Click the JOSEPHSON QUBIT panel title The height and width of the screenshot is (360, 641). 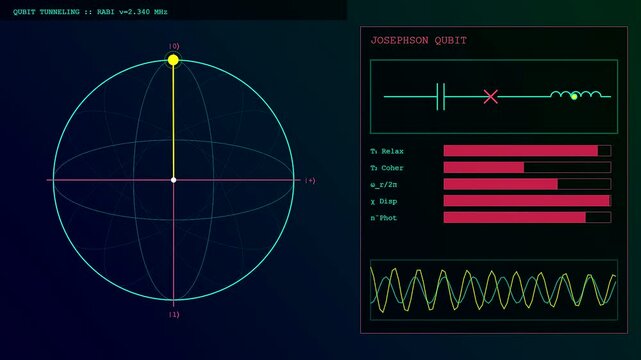419,40
